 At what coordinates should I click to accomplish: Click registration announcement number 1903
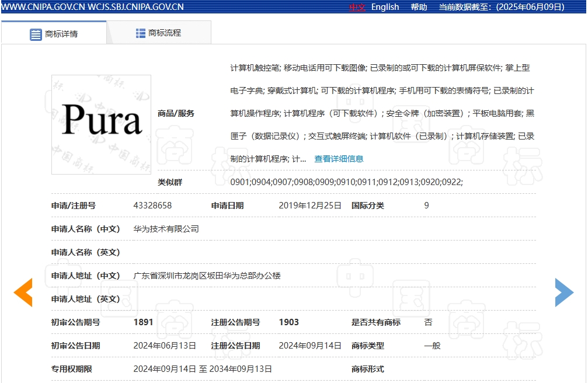coord(289,322)
